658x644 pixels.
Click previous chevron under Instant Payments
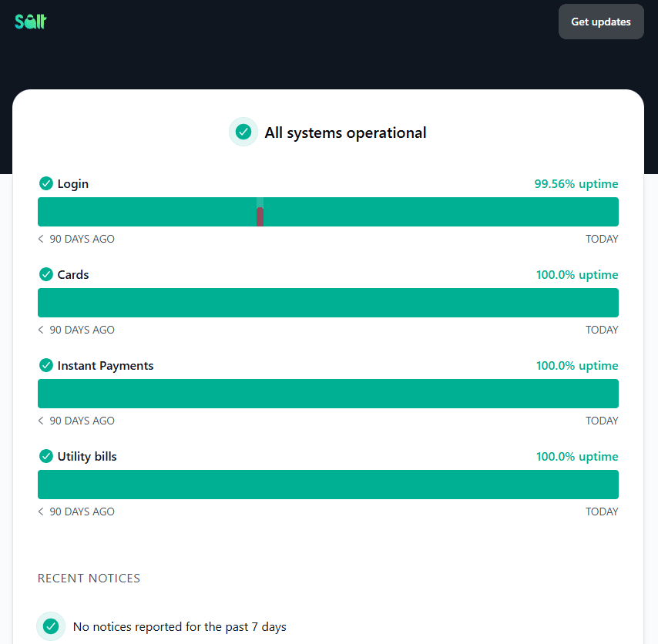tap(41, 421)
